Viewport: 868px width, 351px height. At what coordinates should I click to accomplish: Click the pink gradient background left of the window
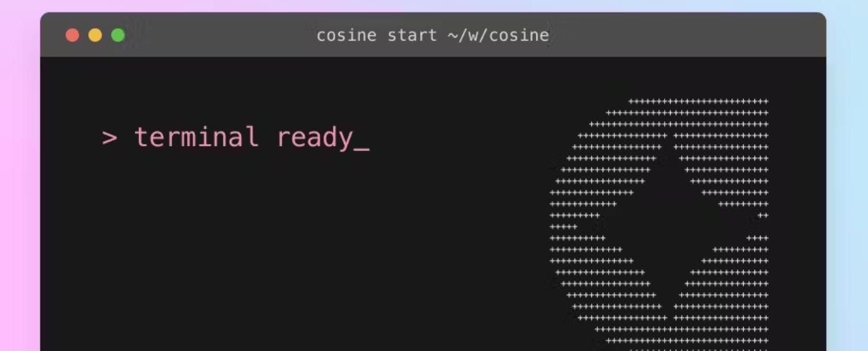pos(20,184)
